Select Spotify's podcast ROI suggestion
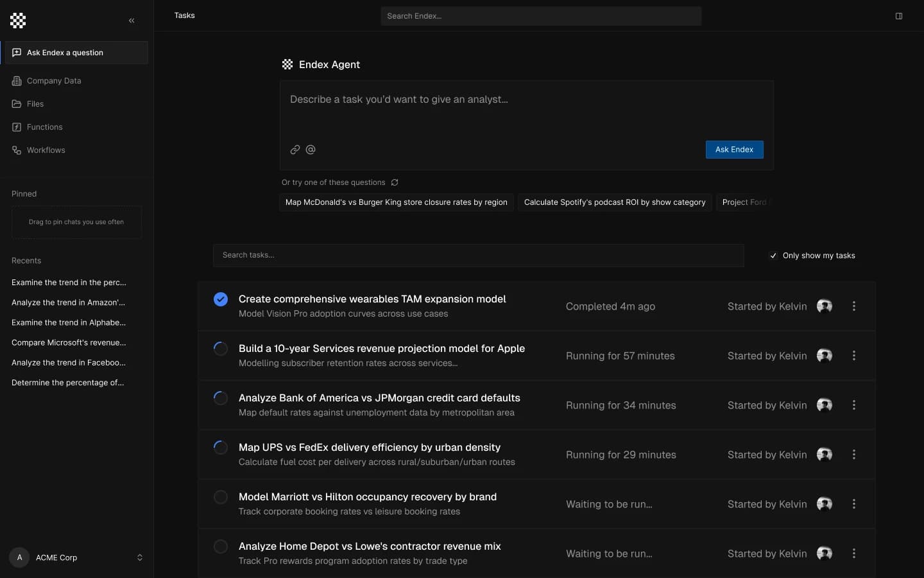This screenshot has width=924, height=578. click(x=615, y=202)
